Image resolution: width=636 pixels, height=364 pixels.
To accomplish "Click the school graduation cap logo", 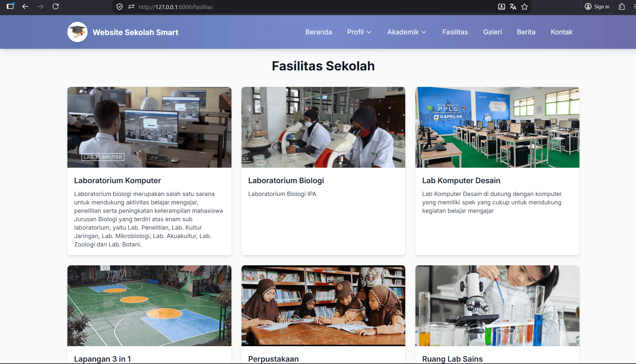I will pos(77,32).
